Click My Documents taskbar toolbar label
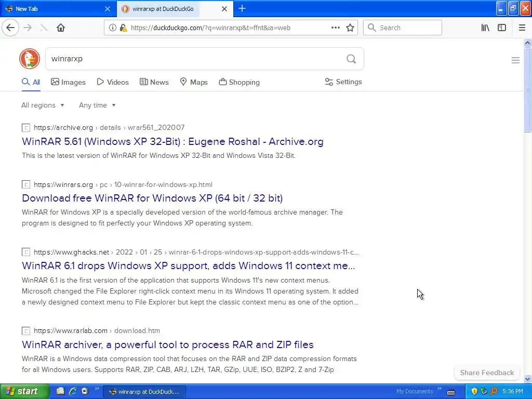 415,392
